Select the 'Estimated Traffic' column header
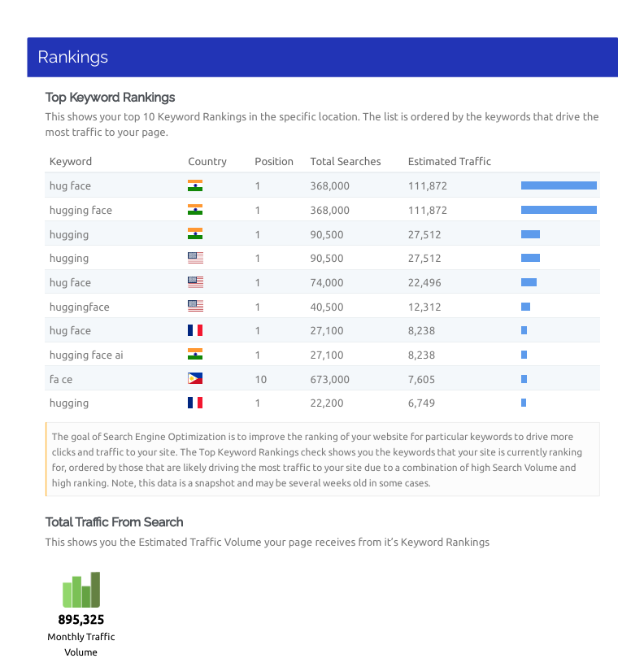Image resolution: width=644 pixels, height=667 pixels. coord(450,161)
